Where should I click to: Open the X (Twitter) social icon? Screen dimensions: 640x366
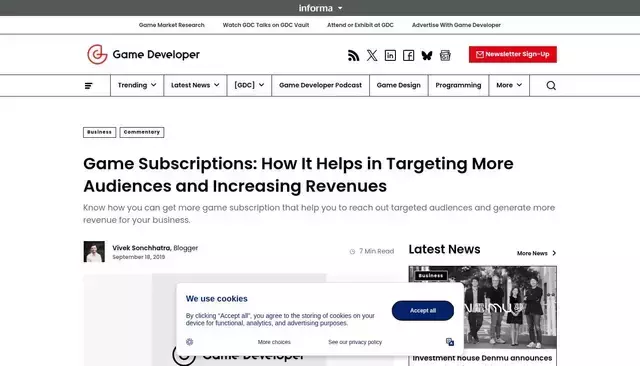pyautogui.click(x=372, y=55)
